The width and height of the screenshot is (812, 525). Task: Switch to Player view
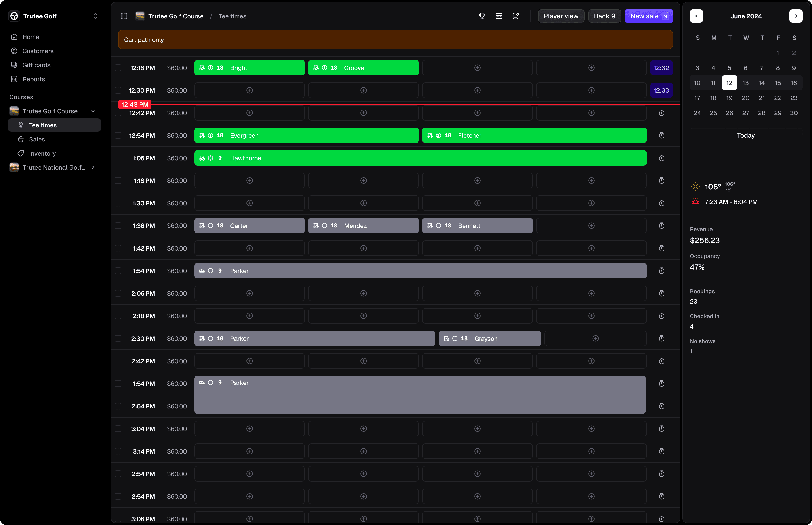(561, 16)
